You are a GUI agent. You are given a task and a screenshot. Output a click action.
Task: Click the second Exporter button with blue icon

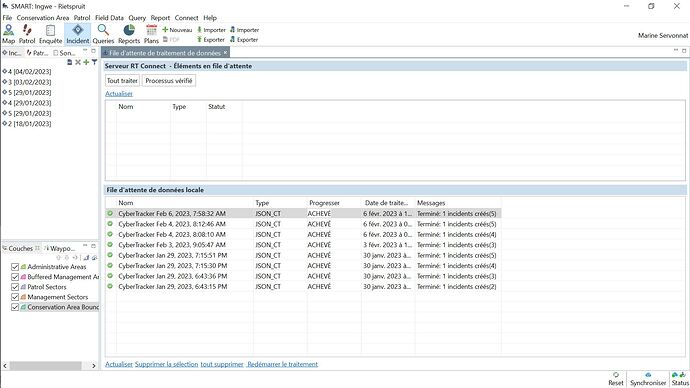[x=244, y=40]
